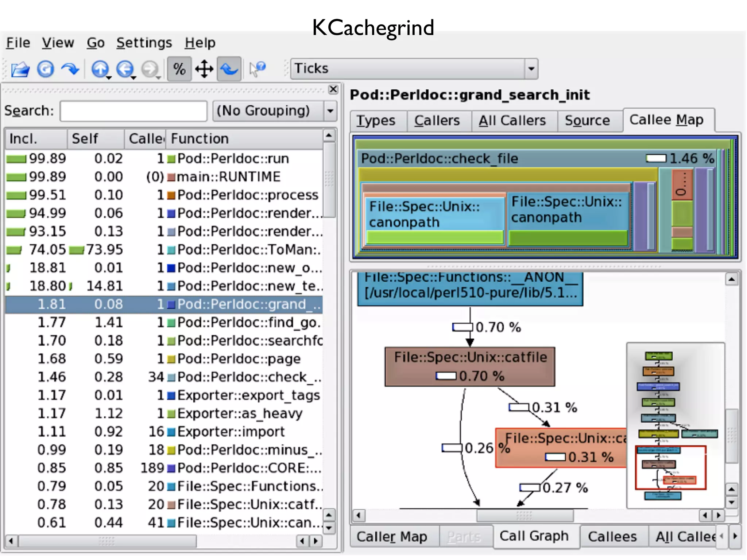The image size is (747, 560).
Task: Toggle the percentage relative display button
Action: coord(179,69)
